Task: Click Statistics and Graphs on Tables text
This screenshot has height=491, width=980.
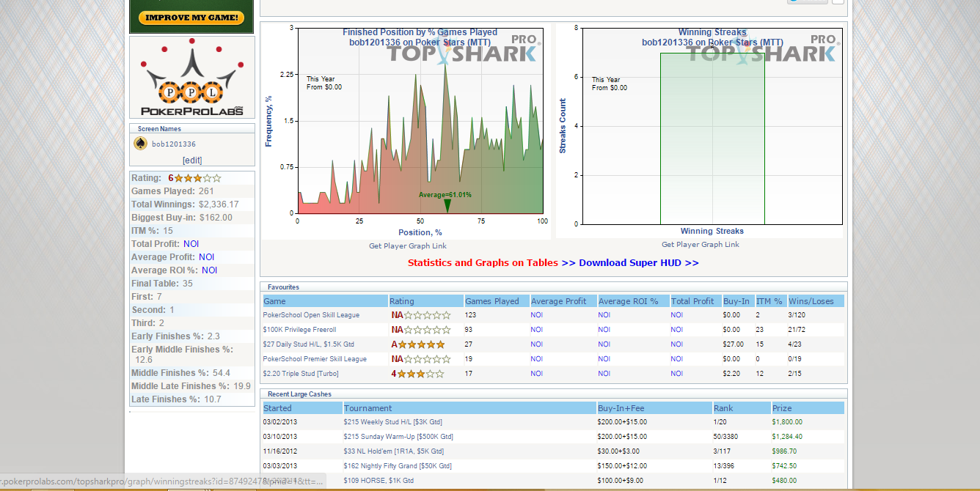Action: (483, 263)
